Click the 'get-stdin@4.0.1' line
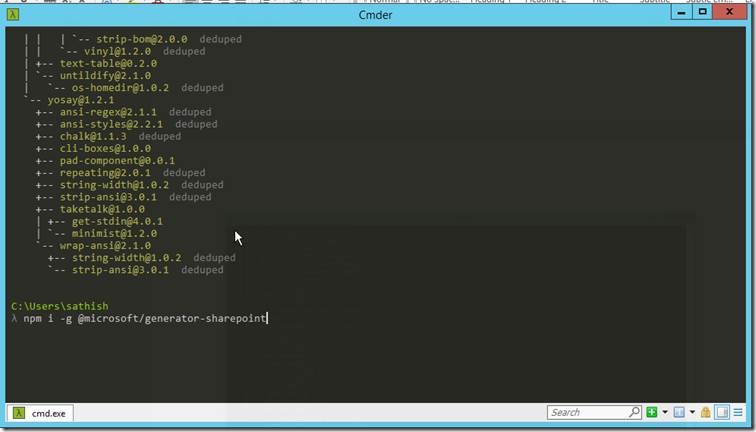 117,221
